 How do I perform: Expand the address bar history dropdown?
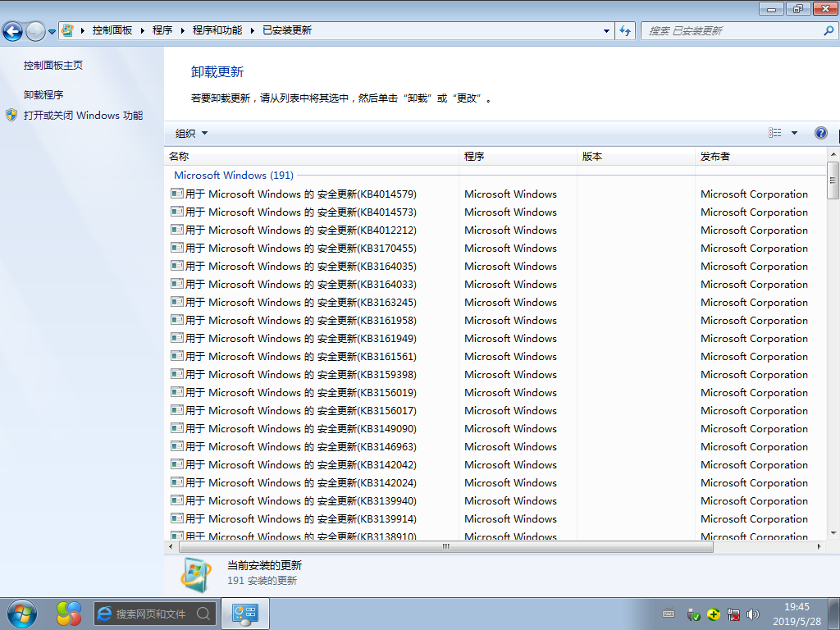tap(606, 31)
